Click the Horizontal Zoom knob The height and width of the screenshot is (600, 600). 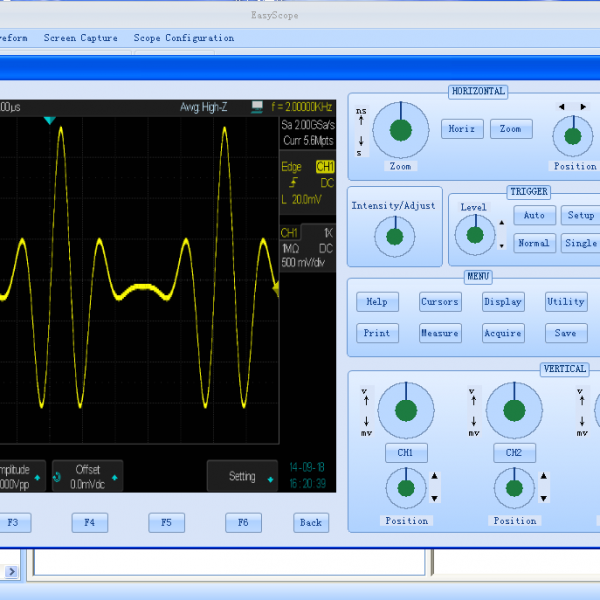(400, 129)
